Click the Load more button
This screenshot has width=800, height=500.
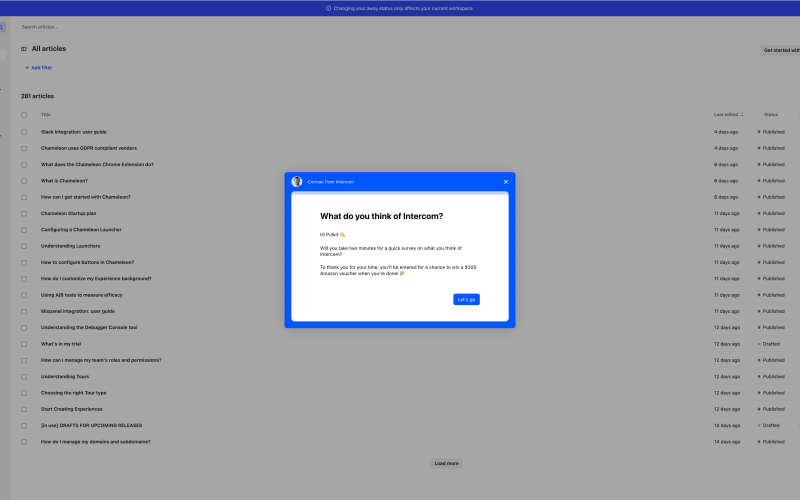[446, 463]
